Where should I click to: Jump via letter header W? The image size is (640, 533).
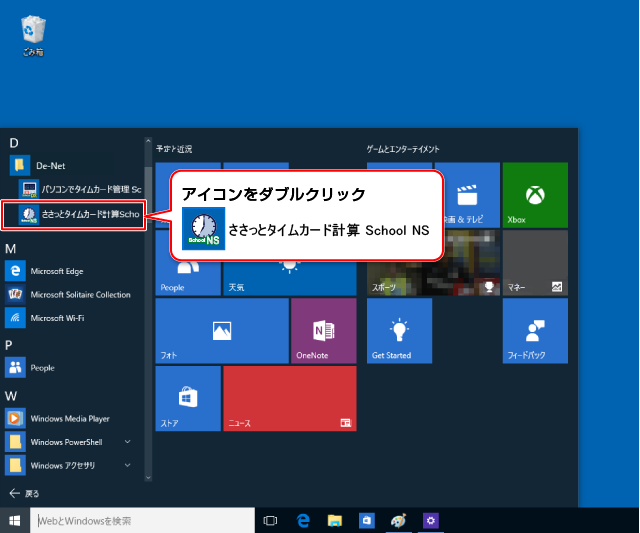[x=11, y=396]
